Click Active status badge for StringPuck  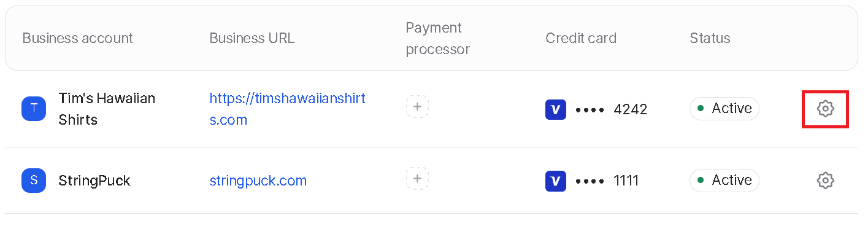(x=724, y=181)
